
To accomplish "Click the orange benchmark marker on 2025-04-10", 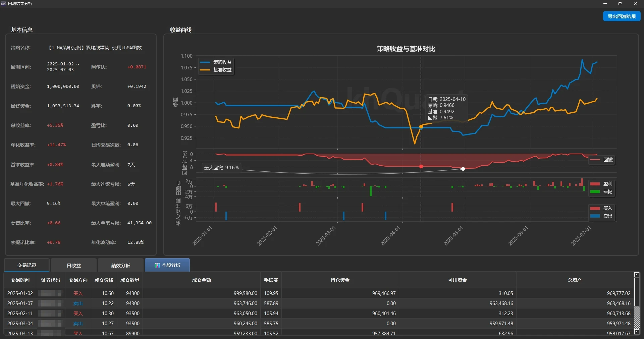I will (x=421, y=127).
